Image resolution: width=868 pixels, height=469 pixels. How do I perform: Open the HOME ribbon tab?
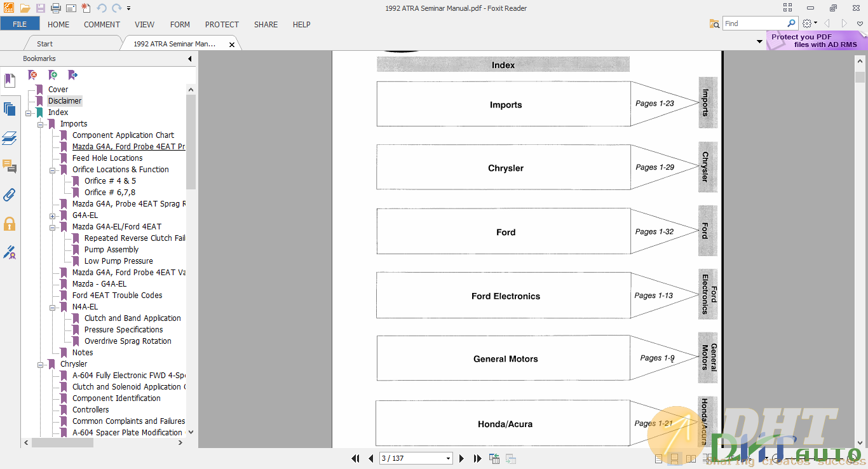pyautogui.click(x=58, y=24)
